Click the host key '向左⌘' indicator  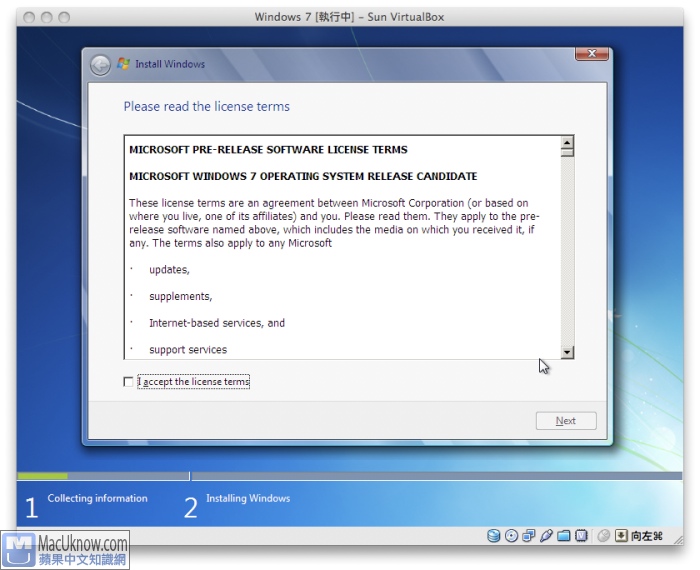point(646,536)
